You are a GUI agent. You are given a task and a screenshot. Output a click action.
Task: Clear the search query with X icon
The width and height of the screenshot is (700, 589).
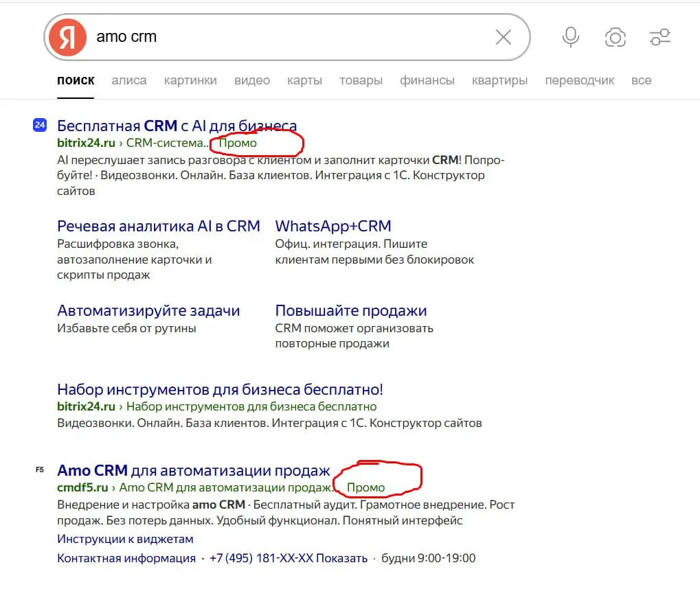coord(503,37)
